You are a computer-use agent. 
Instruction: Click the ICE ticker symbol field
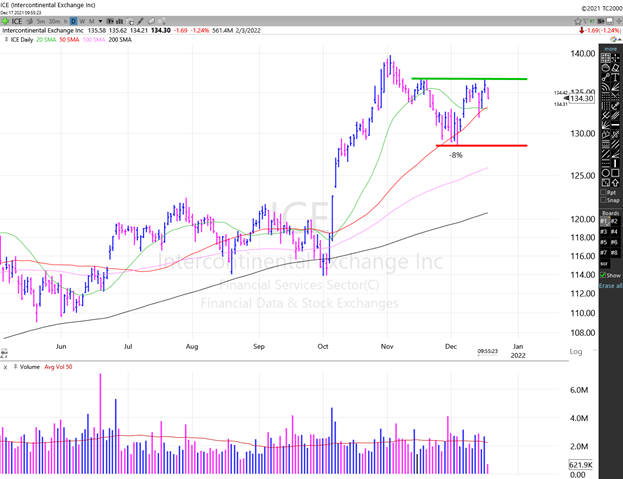[x=17, y=21]
